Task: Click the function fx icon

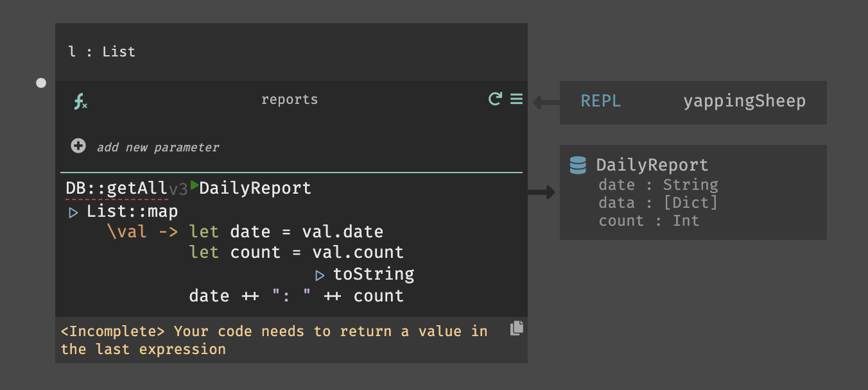Action: [x=81, y=101]
